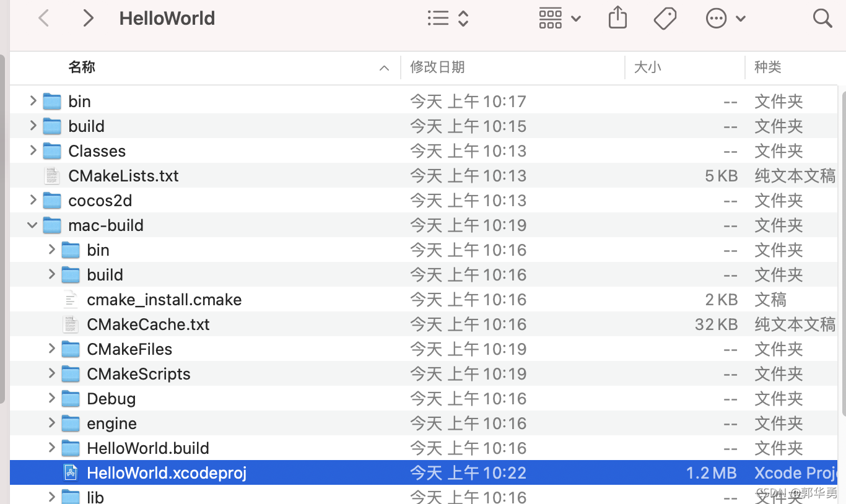Select the CMakeScripts folder icon
This screenshot has width=846, height=504.
[71, 373]
